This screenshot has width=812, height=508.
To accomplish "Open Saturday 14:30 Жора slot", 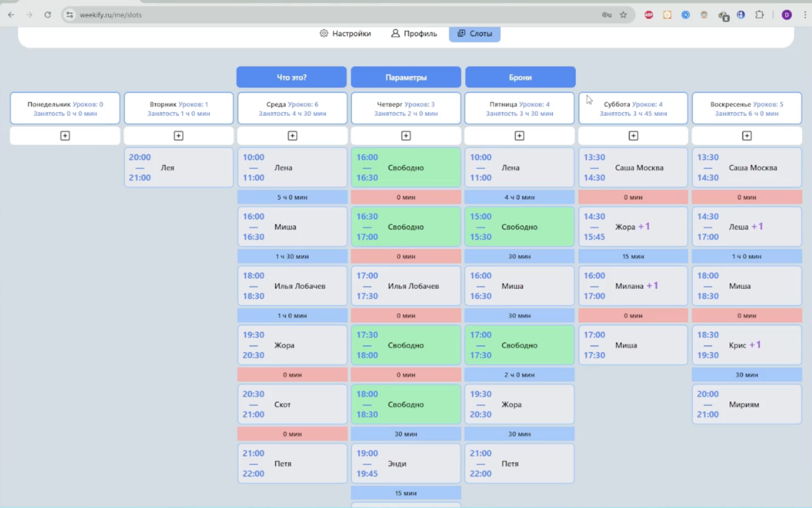I will point(633,227).
